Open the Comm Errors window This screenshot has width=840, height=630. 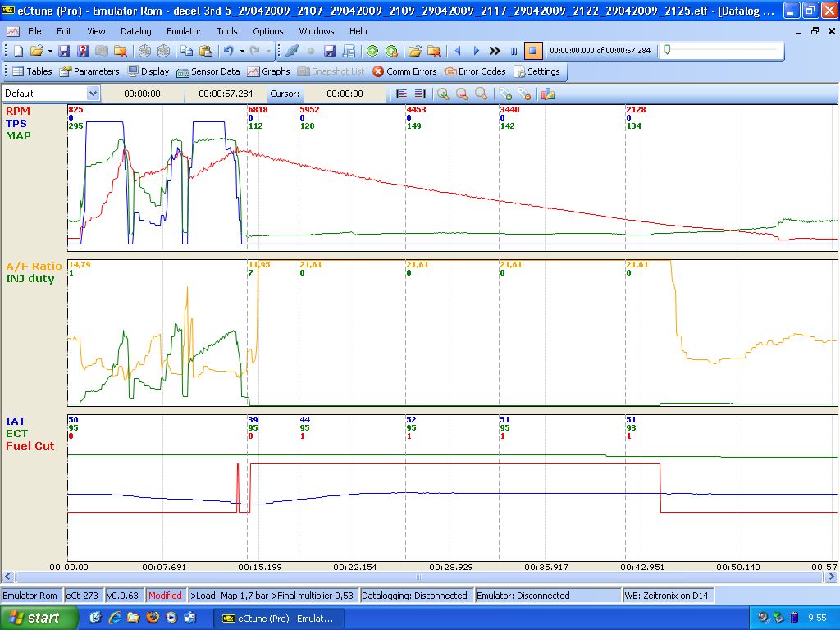pos(404,71)
